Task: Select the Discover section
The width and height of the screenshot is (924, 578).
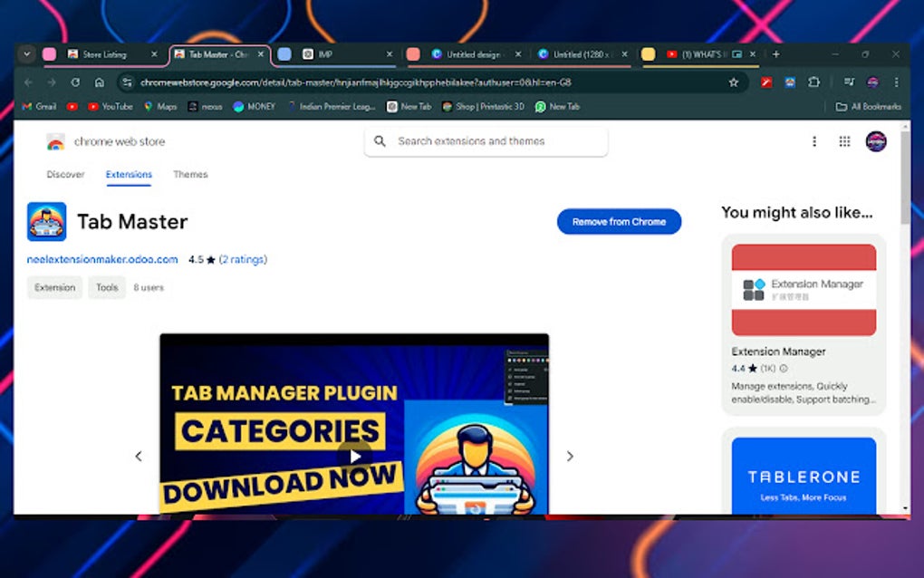Action: tap(64, 174)
